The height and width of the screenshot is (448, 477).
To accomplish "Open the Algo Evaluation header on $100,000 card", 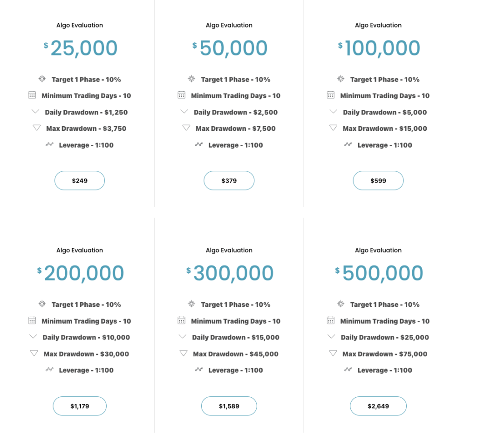I will click(x=378, y=25).
